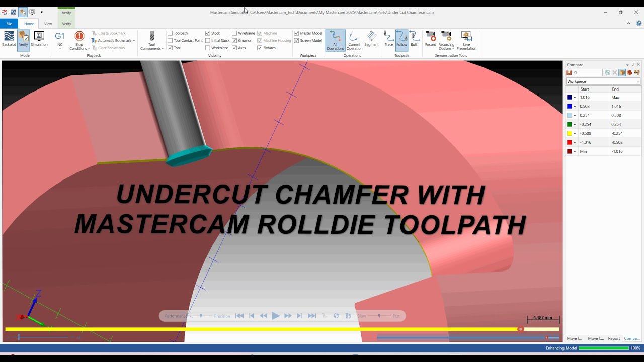This screenshot has width=644, height=362.
Task: Click the yellow simulation progress bar
Action: pyautogui.click(x=282, y=329)
